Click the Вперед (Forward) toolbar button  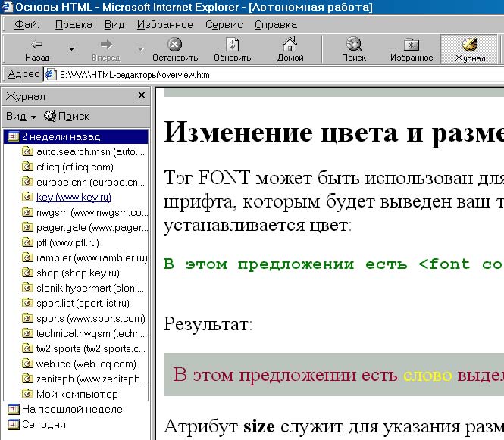pyautogui.click(x=106, y=49)
